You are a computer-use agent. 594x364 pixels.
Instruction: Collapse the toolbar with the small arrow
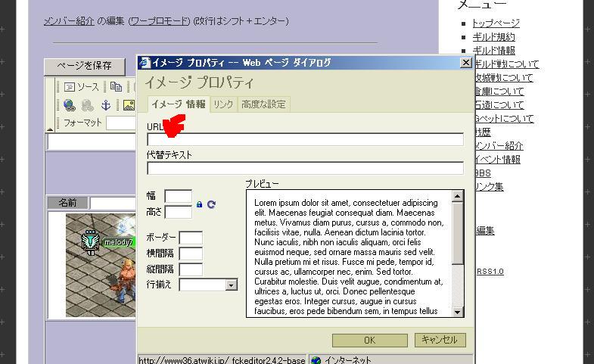tap(50, 129)
